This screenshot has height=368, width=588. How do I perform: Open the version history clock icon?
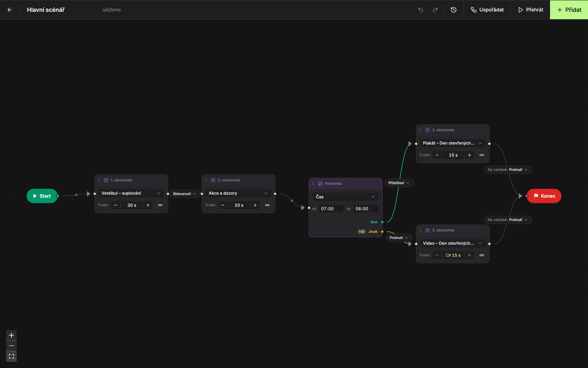(x=453, y=10)
